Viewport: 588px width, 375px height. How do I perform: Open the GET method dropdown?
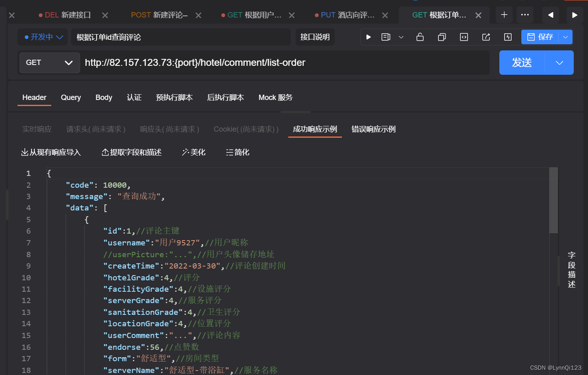click(50, 63)
